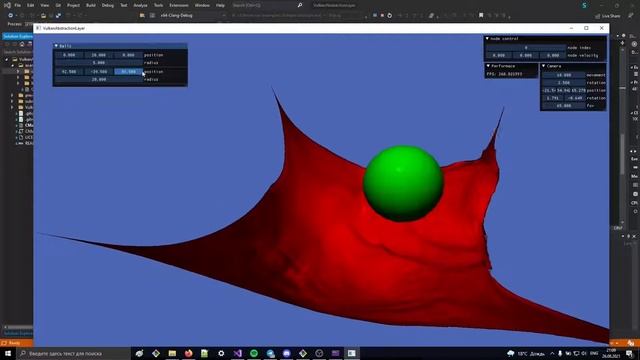Screen dimensions: 640x360
Task: Select the middle node velocity field
Action: click(x=526, y=56)
